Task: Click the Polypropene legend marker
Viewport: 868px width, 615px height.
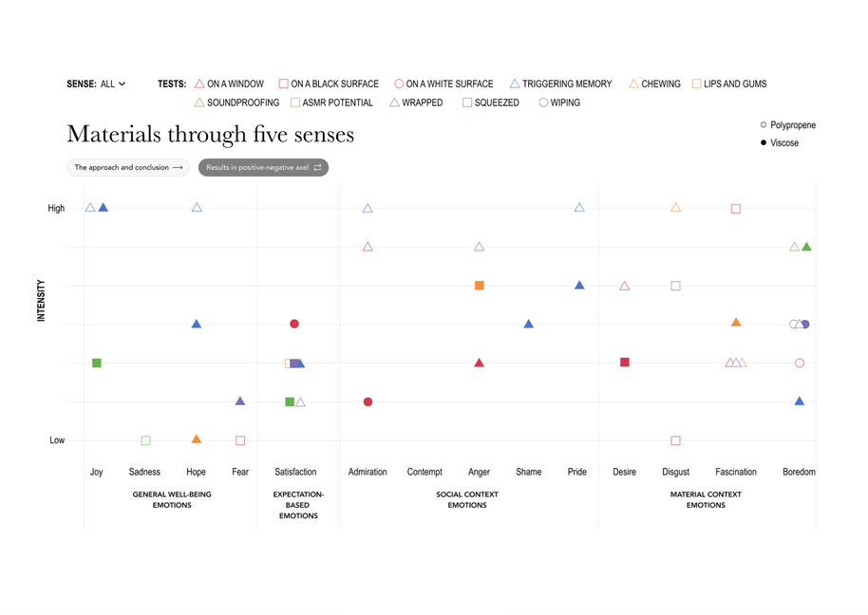Action: click(x=764, y=125)
